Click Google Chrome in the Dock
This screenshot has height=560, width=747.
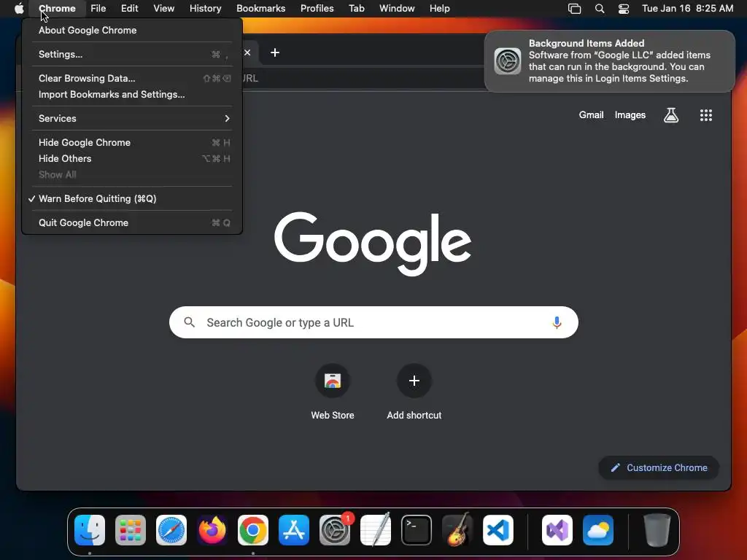(x=253, y=530)
